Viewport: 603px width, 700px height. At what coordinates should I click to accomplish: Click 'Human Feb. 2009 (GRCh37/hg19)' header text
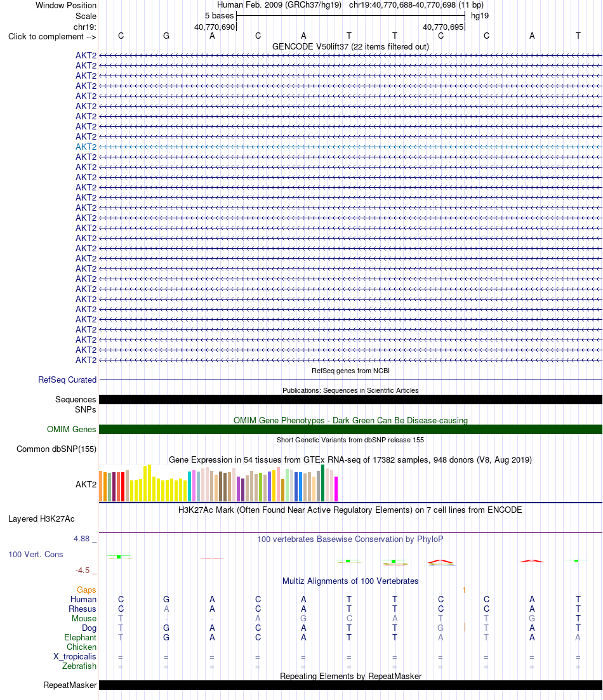click(x=279, y=5)
